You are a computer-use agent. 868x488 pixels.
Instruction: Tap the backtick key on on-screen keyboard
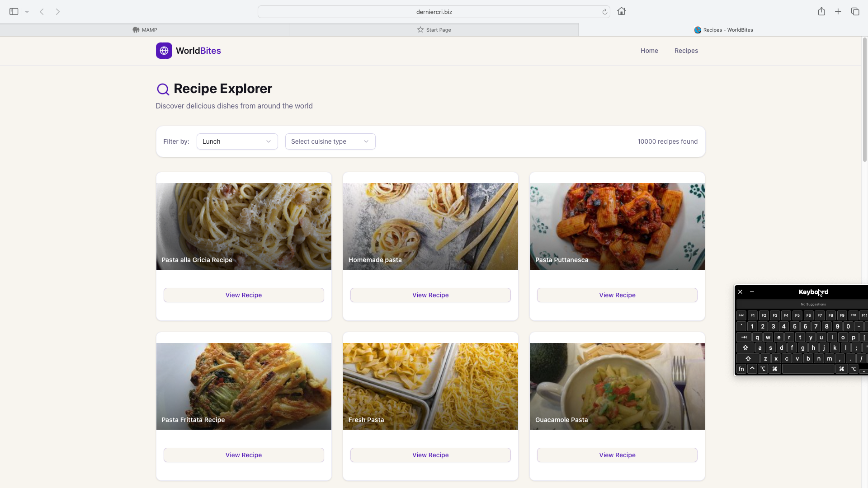pos(741,326)
